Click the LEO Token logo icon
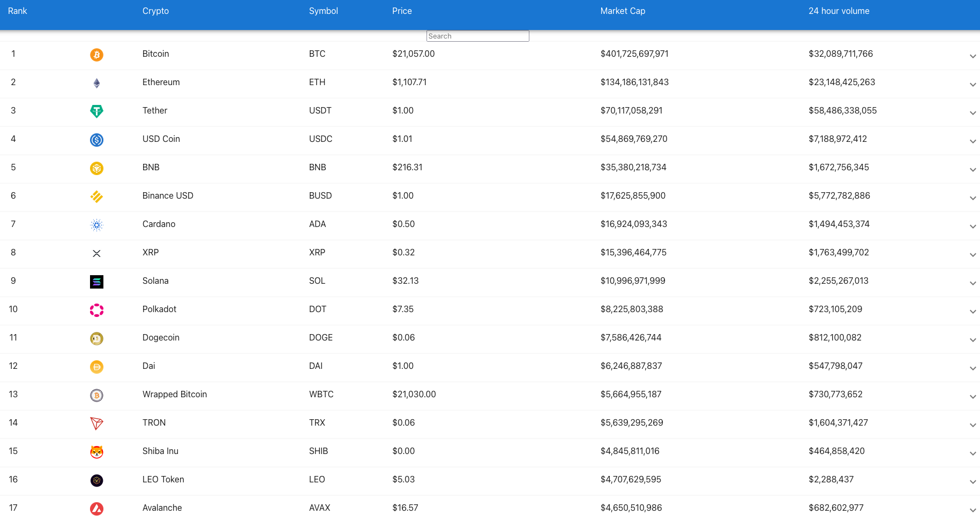Screen dimensions: 980x522 [96, 480]
